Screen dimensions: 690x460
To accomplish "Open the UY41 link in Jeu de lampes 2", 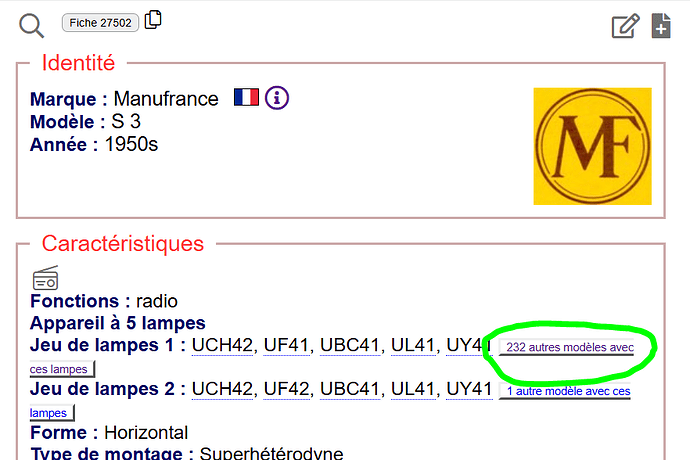I will coord(469,389).
